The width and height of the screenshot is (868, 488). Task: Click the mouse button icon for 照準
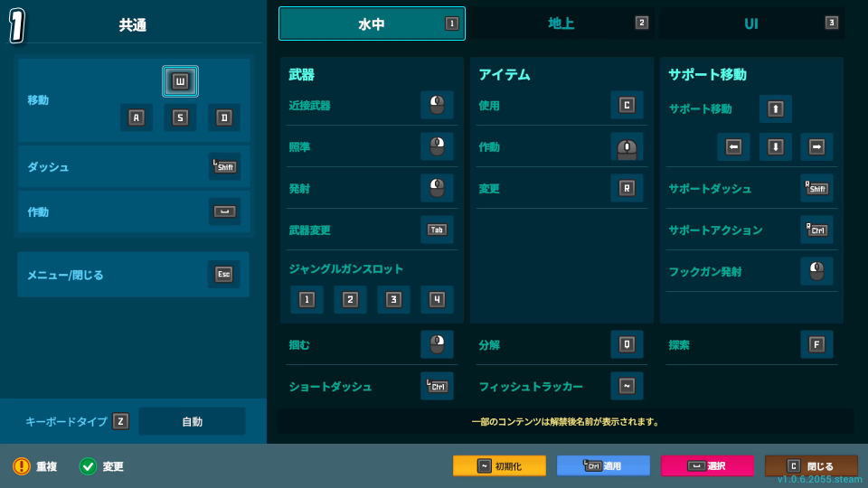[x=437, y=146]
